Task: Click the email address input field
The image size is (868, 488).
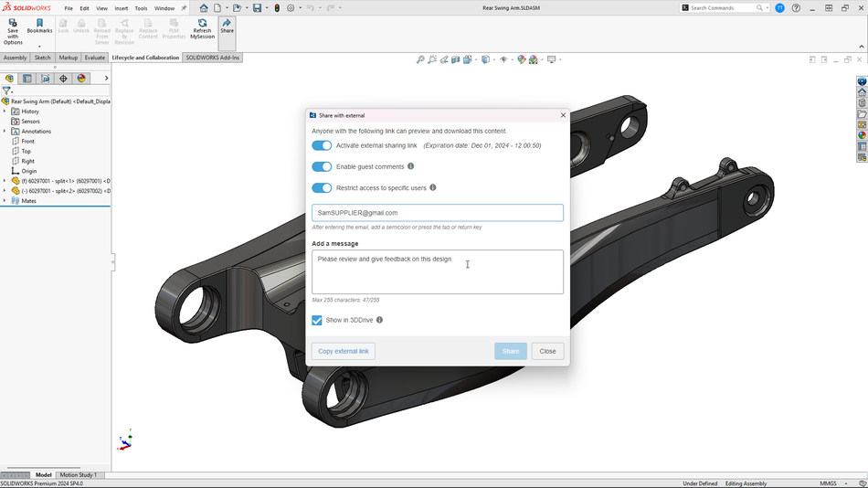Action: 437,213
